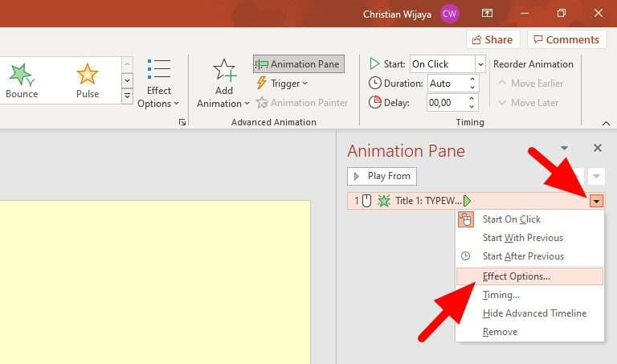Expand the animation gallery more button
Screen dimensions: 617x364
(x=127, y=96)
